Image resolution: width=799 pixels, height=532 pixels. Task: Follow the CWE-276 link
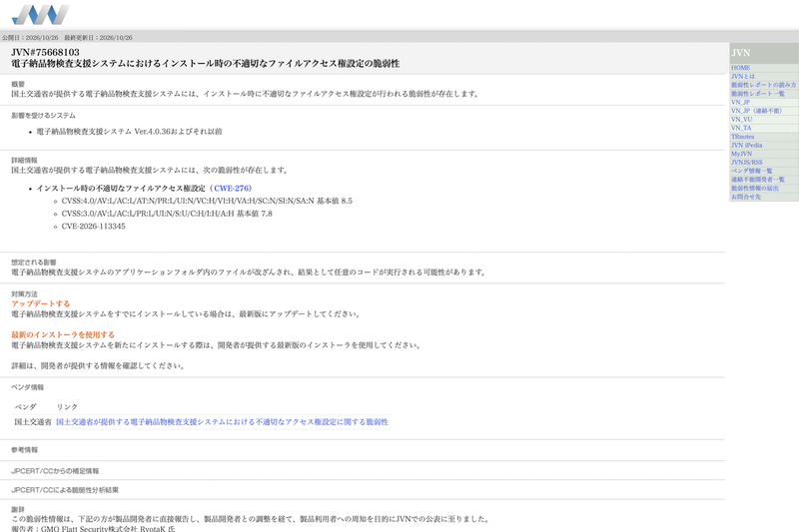click(232, 189)
